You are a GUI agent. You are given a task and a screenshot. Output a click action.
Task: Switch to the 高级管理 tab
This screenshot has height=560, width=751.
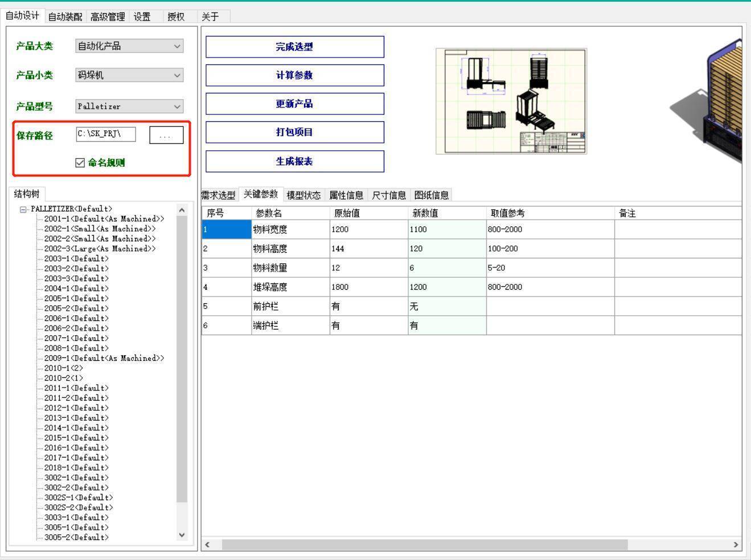(107, 17)
